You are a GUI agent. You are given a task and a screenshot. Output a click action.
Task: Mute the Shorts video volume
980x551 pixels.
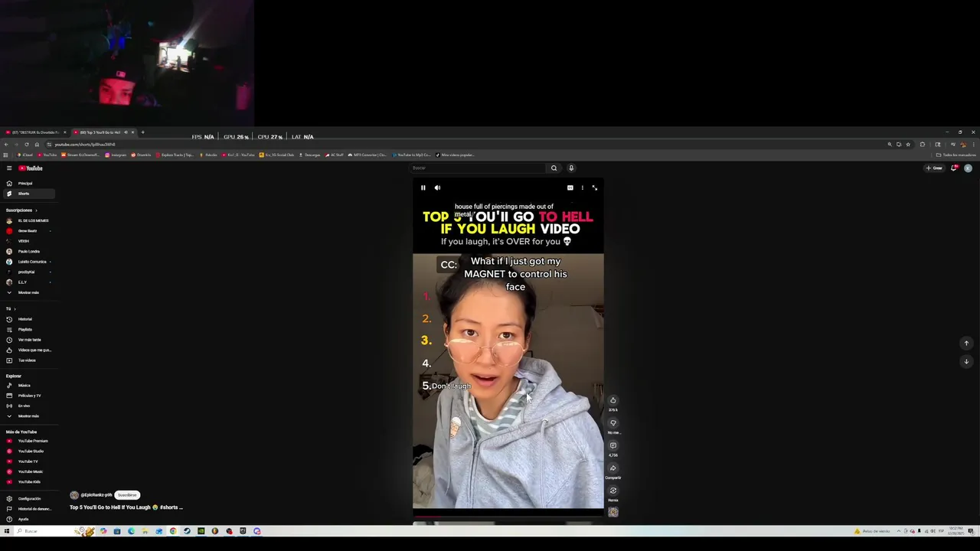point(437,187)
